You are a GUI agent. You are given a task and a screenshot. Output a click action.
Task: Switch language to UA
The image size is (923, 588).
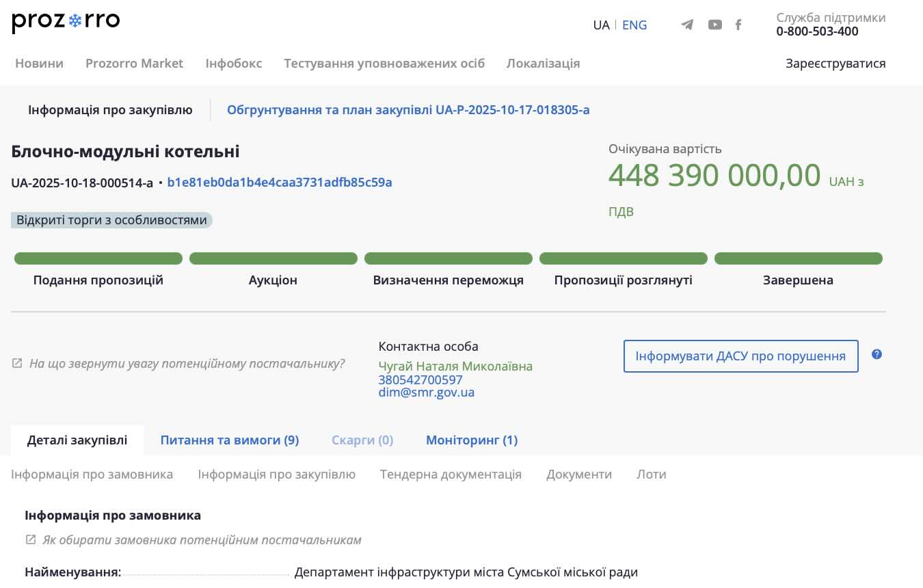click(601, 25)
